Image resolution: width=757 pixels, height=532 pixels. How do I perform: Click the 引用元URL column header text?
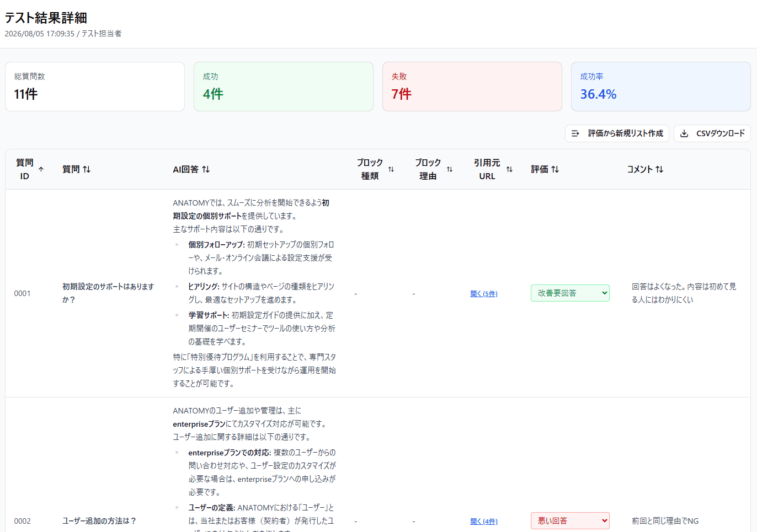[487, 169]
